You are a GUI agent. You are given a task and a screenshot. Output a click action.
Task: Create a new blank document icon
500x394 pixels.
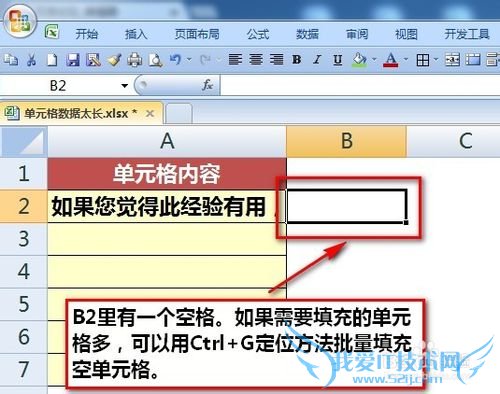pos(52,60)
